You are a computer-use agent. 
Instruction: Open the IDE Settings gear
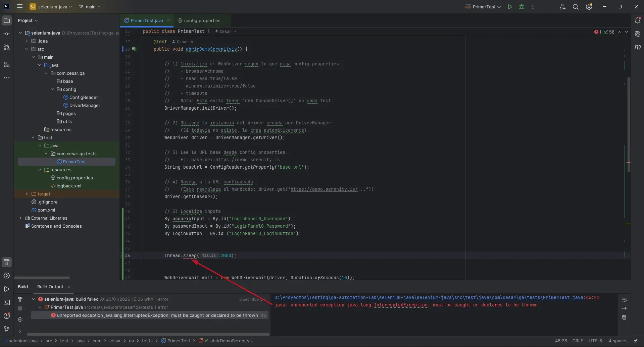pyautogui.click(x=589, y=7)
